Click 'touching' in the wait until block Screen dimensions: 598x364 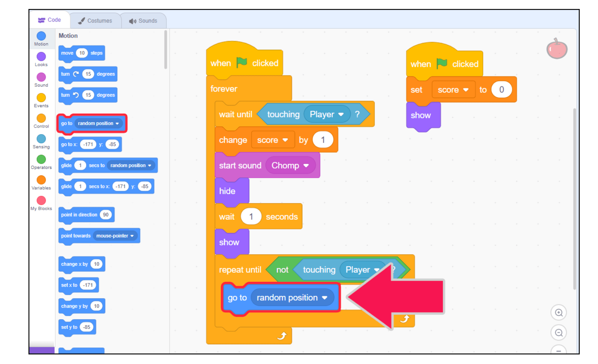283,114
